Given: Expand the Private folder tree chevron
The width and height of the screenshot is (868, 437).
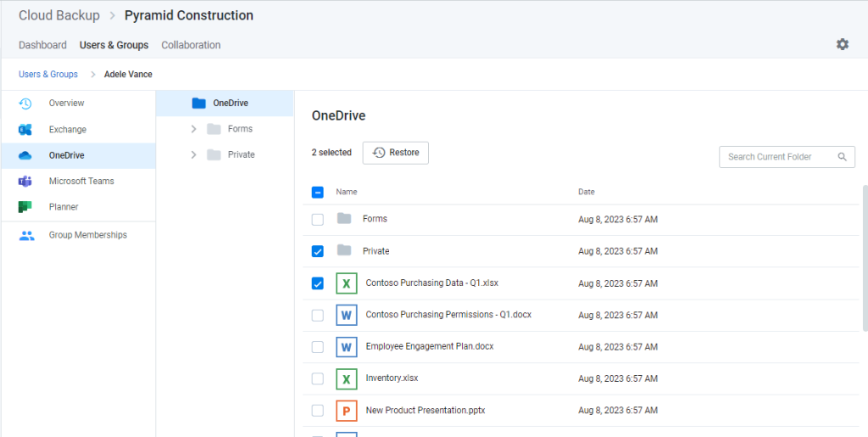Looking at the screenshot, I should 193,155.
